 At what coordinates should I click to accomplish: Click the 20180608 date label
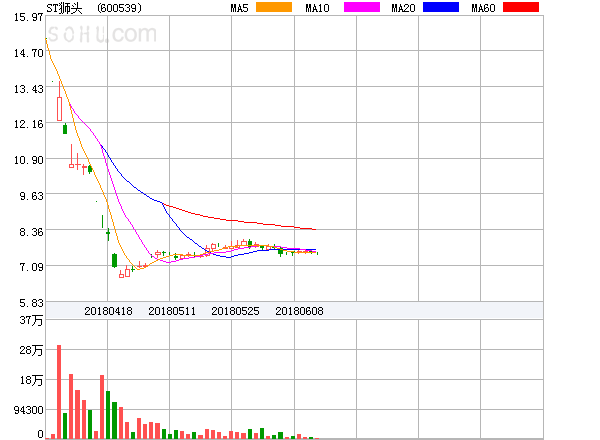299,311
